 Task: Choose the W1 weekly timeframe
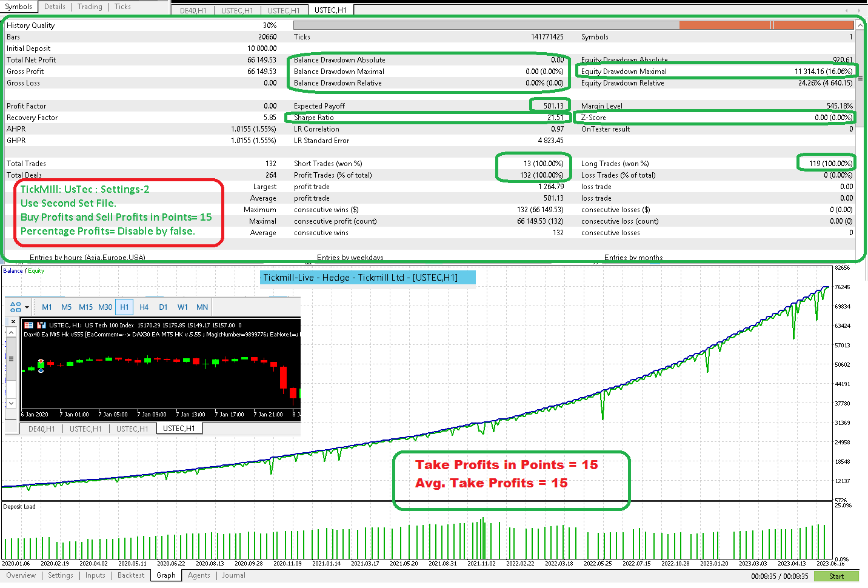tap(182, 307)
